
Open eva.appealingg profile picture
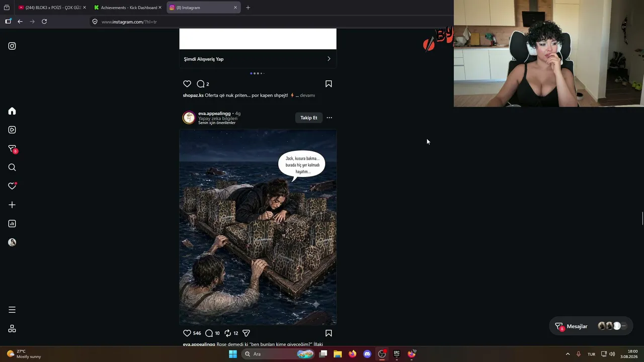point(189,118)
